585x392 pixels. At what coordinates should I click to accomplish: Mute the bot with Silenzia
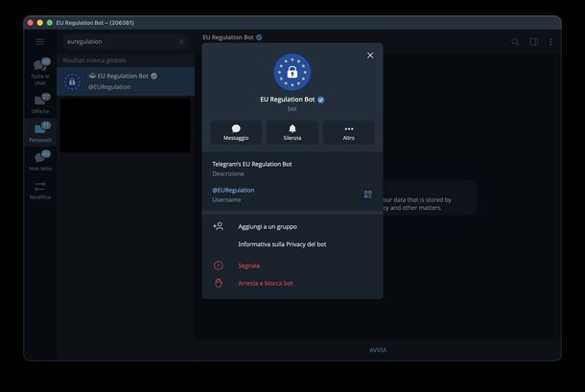click(292, 132)
